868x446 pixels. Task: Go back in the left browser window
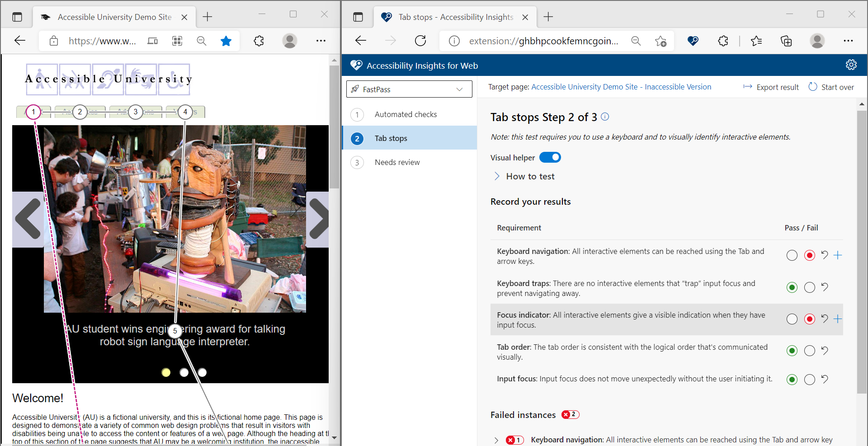[x=20, y=41]
